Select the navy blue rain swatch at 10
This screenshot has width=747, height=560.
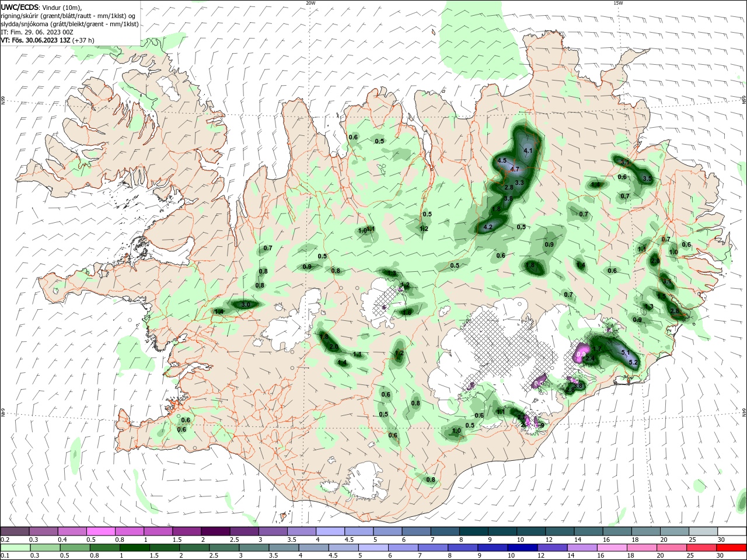coord(521,548)
